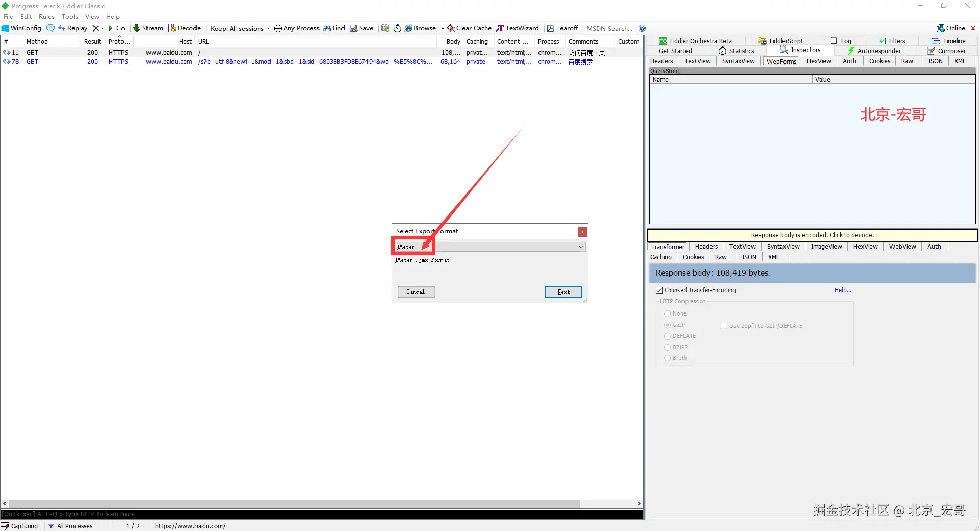
Task: Select the BZIP2 compression radio button
Action: pyautogui.click(x=667, y=347)
